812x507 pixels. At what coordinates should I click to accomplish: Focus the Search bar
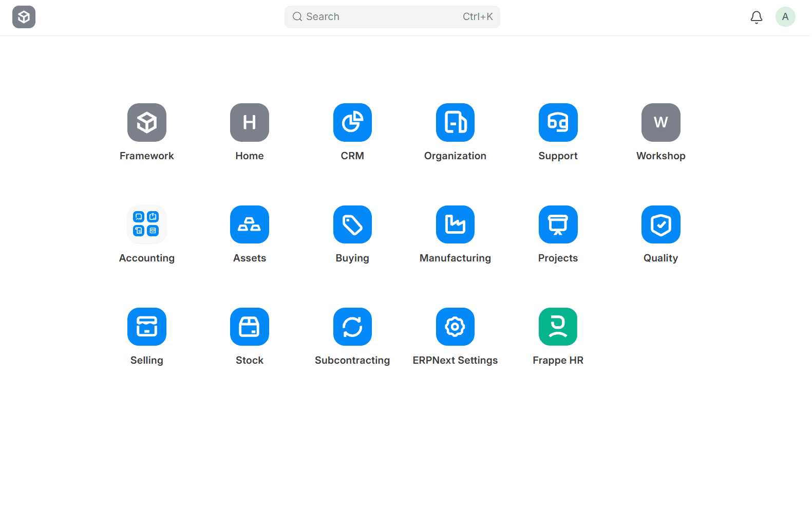pyautogui.click(x=392, y=17)
